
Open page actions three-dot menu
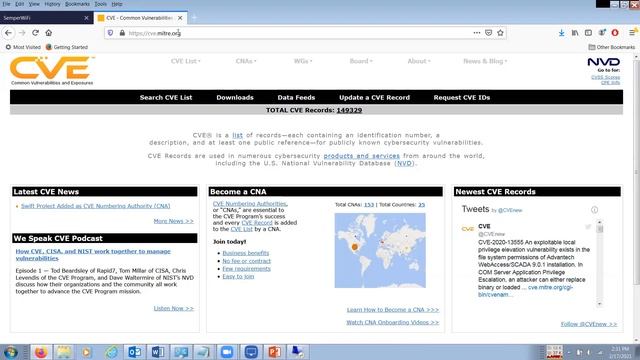pyautogui.click(x=477, y=33)
